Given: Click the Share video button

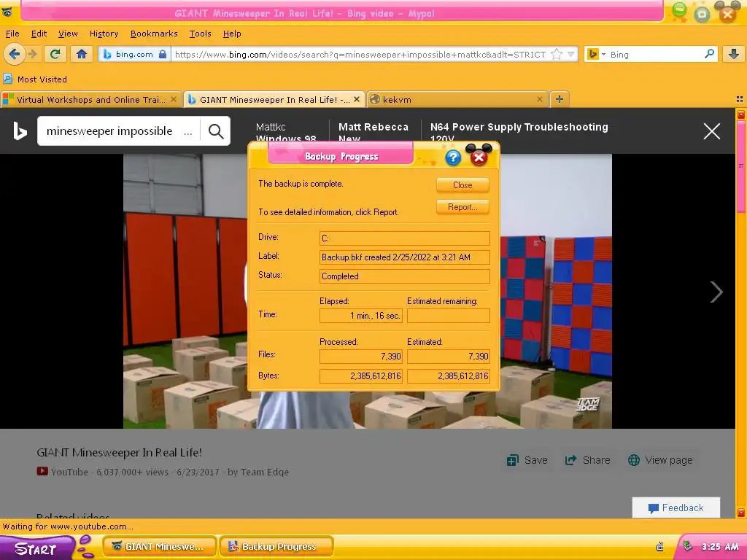Looking at the screenshot, I should pyautogui.click(x=587, y=460).
